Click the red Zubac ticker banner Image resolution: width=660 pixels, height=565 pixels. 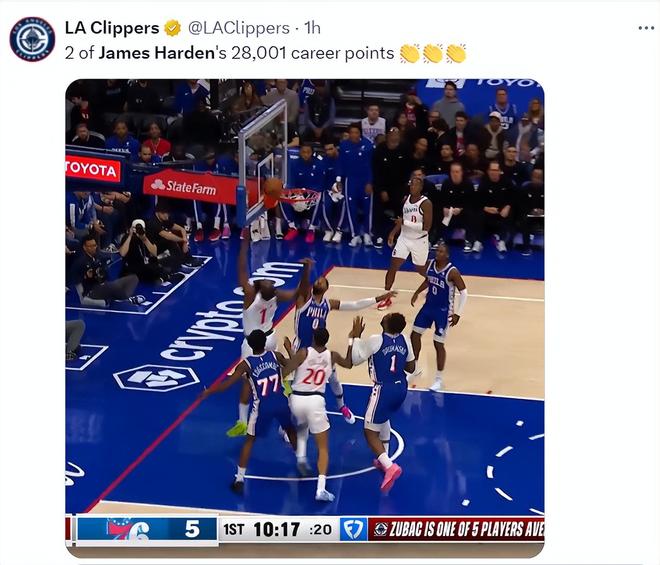coord(456,529)
